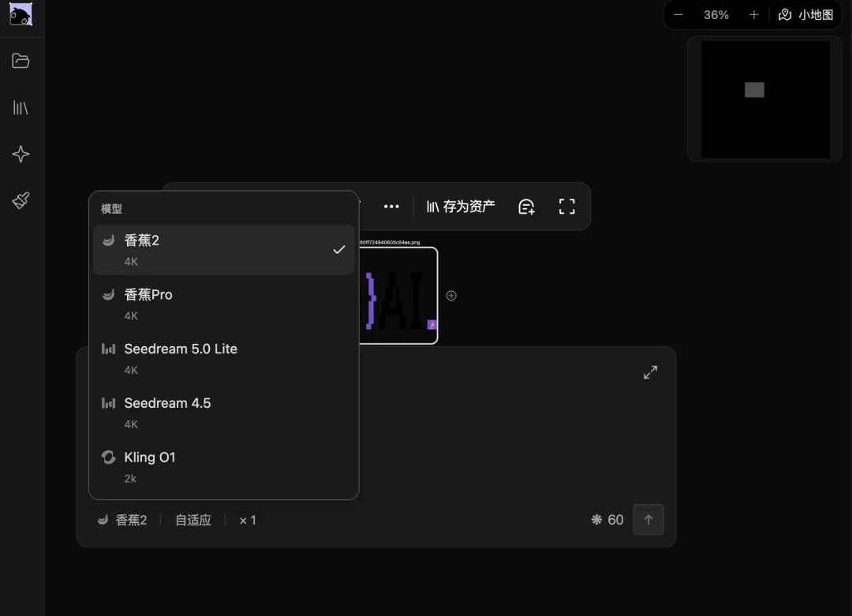The image size is (852, 616).
Task: Toggle the 小地图 minimap button
Action: (805, 15)
